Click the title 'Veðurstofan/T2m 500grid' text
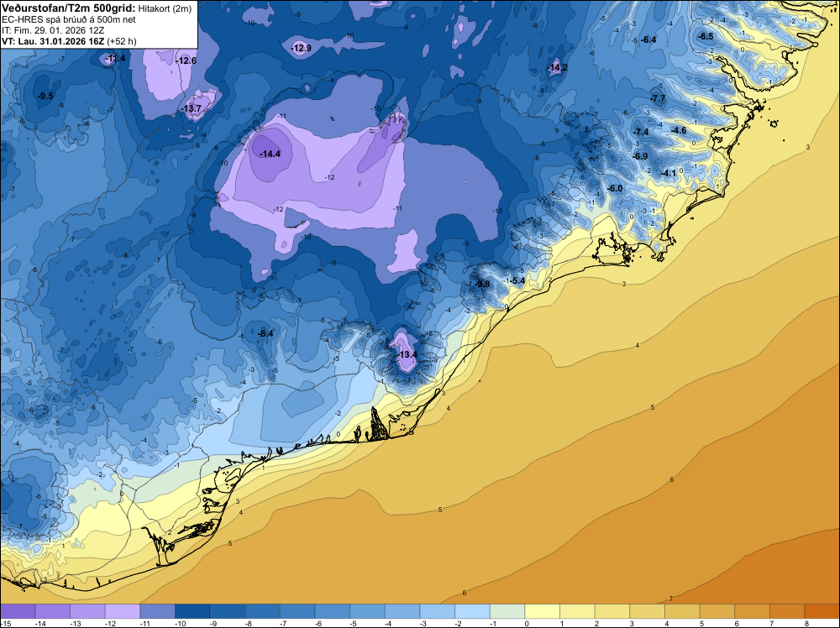 click(68, 8)
